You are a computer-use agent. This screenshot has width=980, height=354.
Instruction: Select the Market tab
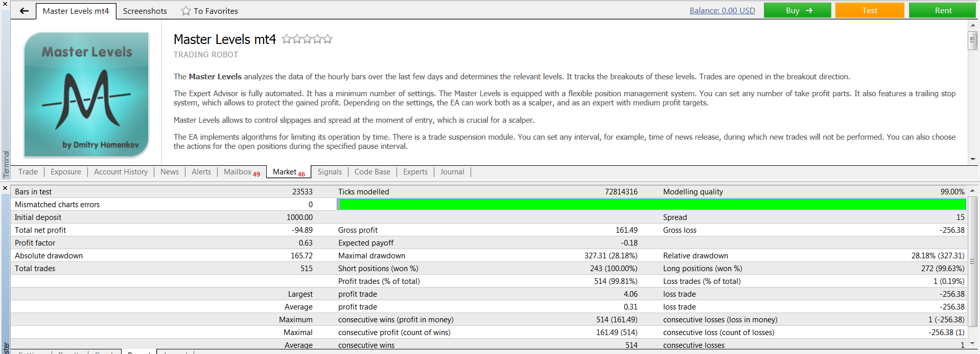[x=289, y=172]
